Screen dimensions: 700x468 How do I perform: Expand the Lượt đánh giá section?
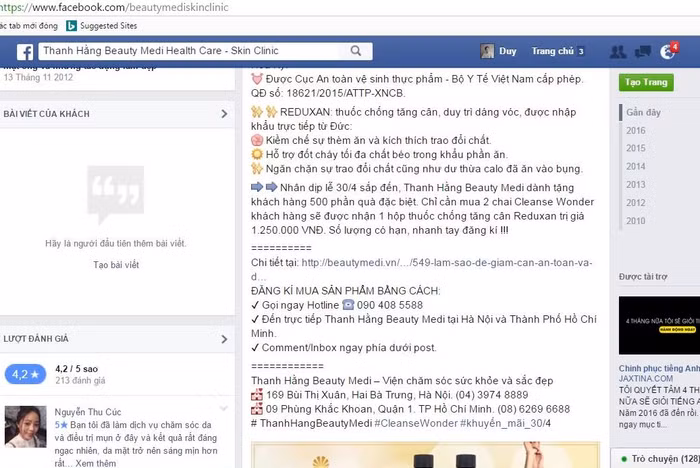coord(225,338)
